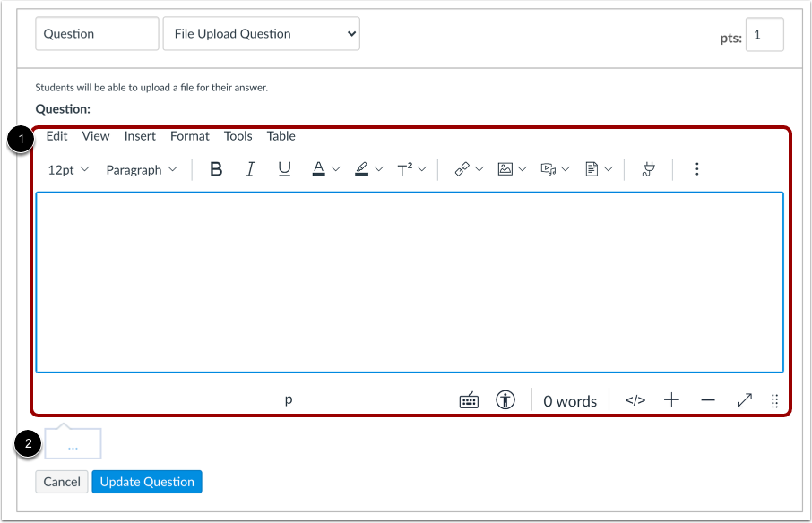Run the accessibility checker
The height and width of the screenshot is (523, 812).
[505, 400]
